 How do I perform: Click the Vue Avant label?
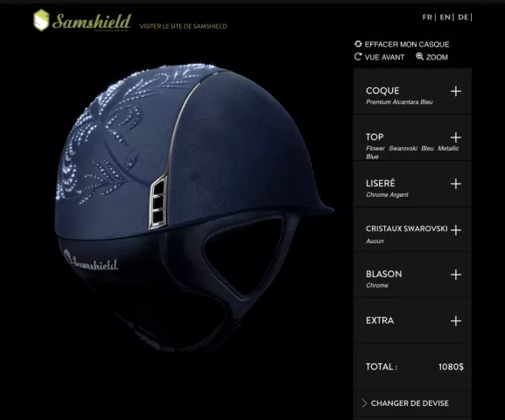[x=384, y=57]
